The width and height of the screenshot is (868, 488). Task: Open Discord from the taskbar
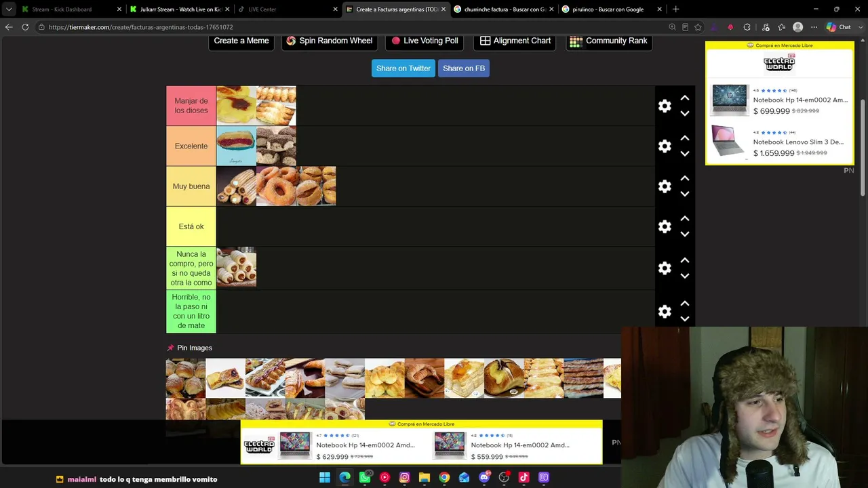[484, 477]
